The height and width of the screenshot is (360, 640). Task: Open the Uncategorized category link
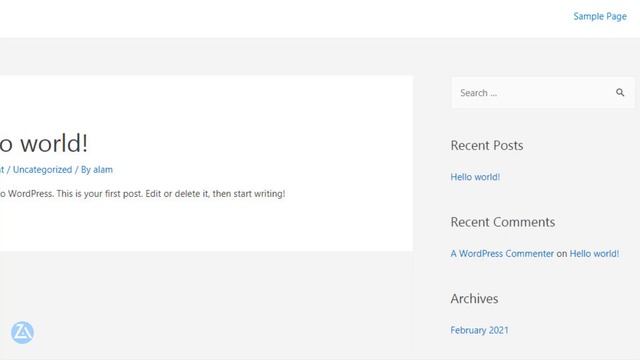(42, 169)
